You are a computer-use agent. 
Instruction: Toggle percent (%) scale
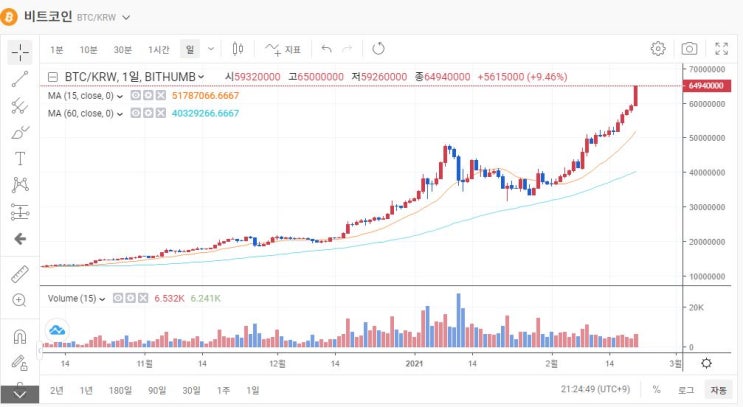click(656, 389)
